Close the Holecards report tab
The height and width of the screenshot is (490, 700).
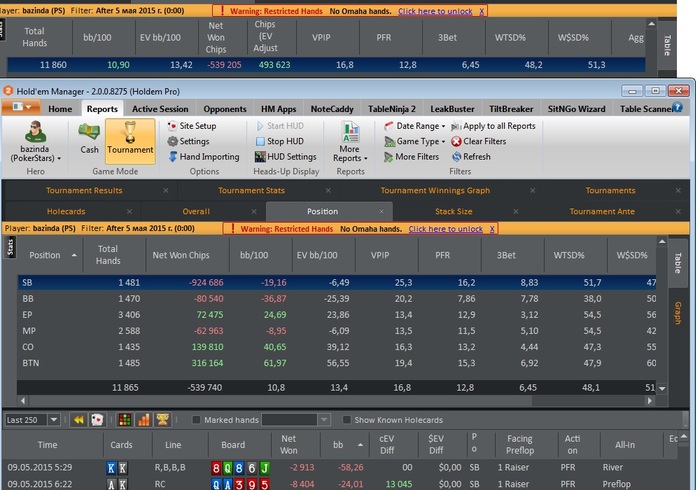pos(129,212)
